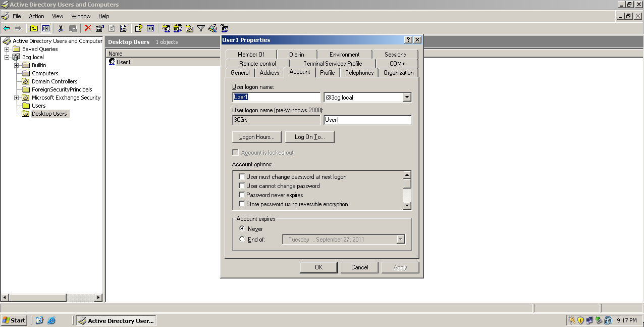Screen dimensions: 644x327
Task: Enable User must change password at next logon
Action: (x=242, y=177)
